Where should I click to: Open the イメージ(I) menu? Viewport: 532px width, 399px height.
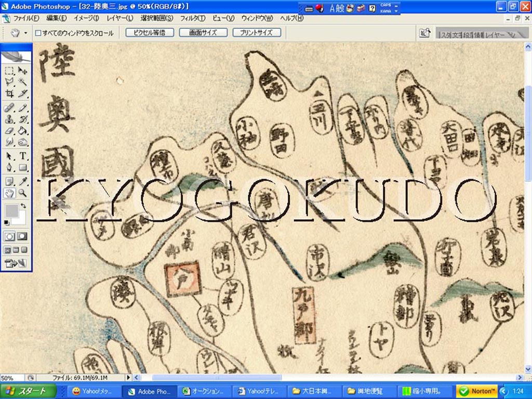86,18
